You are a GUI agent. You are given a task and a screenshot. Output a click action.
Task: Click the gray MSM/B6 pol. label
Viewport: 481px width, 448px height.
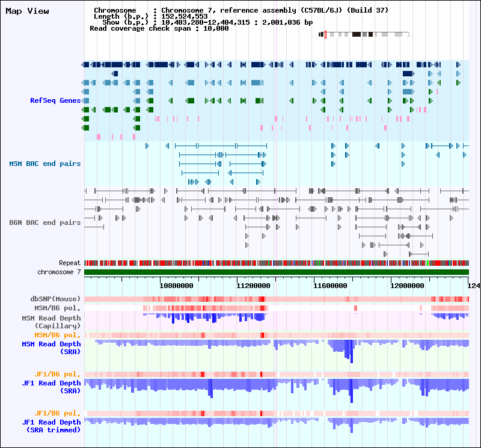point(57,308)
